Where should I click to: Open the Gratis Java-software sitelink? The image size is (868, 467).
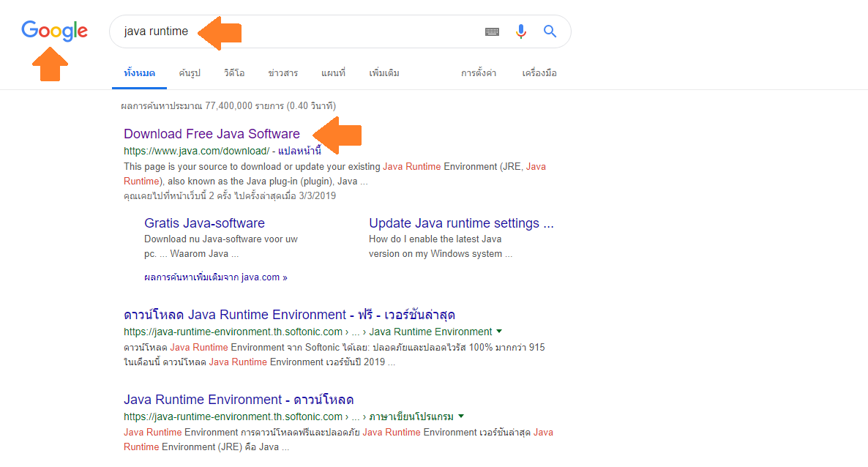coord(204,223)
